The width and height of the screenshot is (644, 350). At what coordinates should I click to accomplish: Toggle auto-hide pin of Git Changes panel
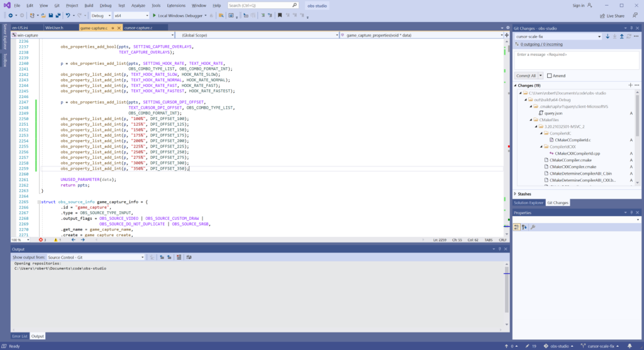tap(631, 28)
